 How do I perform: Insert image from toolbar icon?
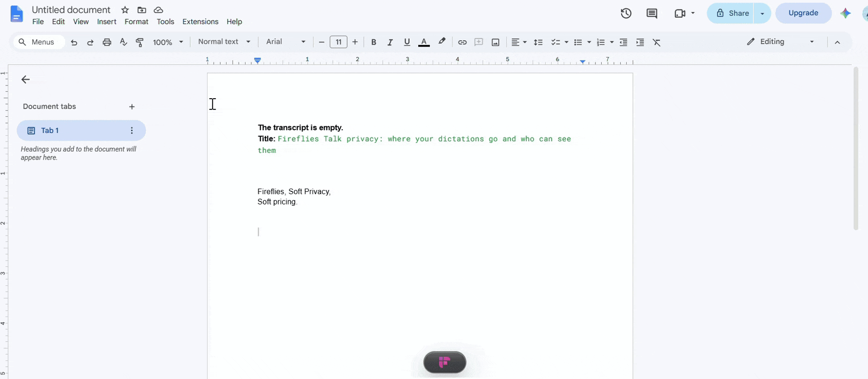[495, 42]
